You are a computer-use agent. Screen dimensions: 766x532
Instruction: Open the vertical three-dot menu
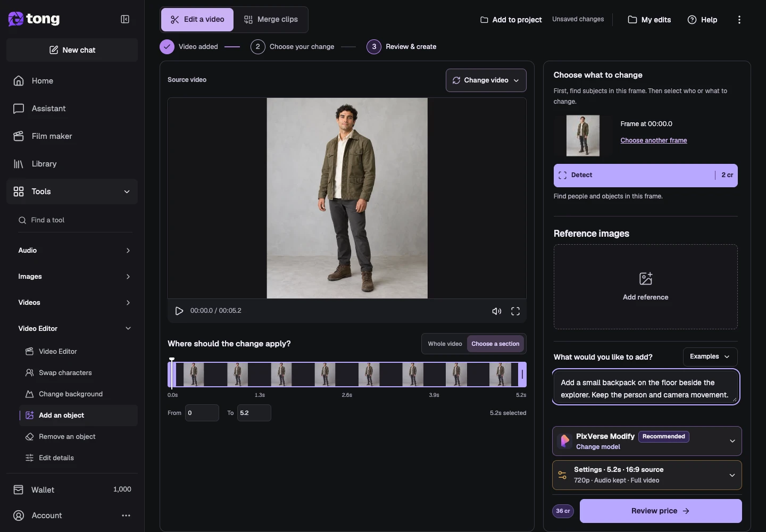pyautogui.click(x=739, y=20)
